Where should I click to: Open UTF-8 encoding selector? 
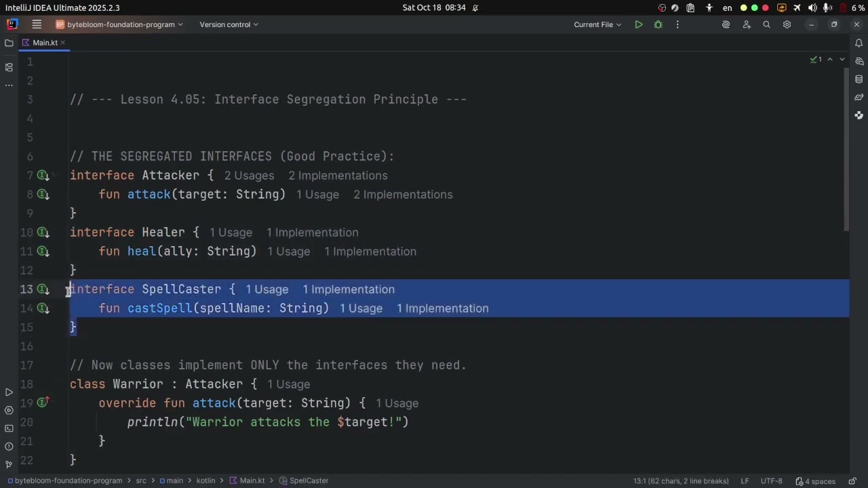[x=771, y=481]
